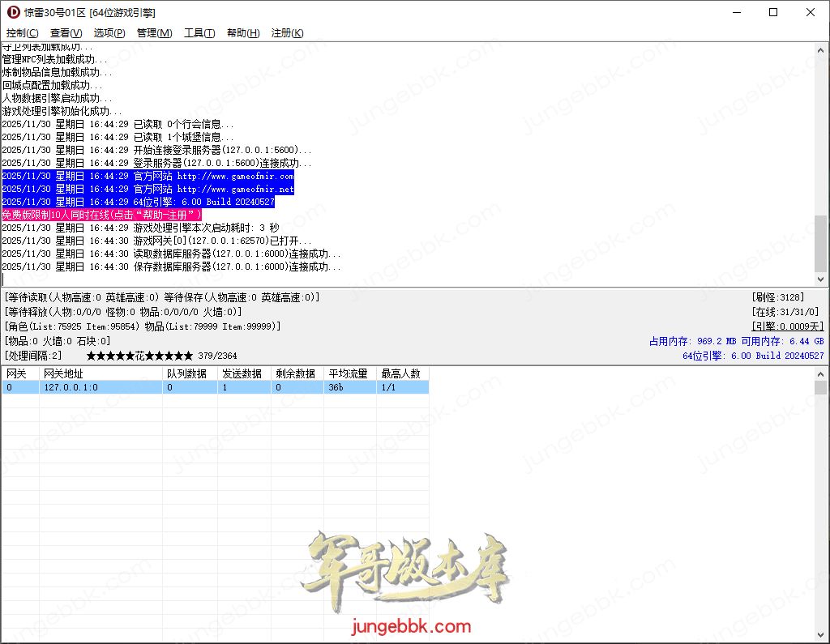
Task: Click the pink free version limit message
Action: (101, 215)
